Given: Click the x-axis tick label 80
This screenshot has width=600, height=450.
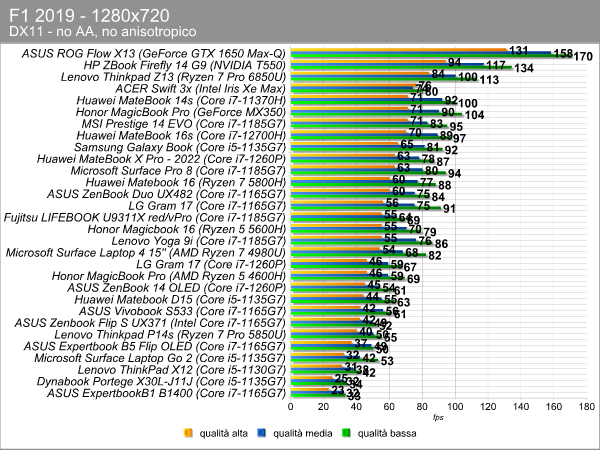Looking at the screenshot, I should click(422, 407).
